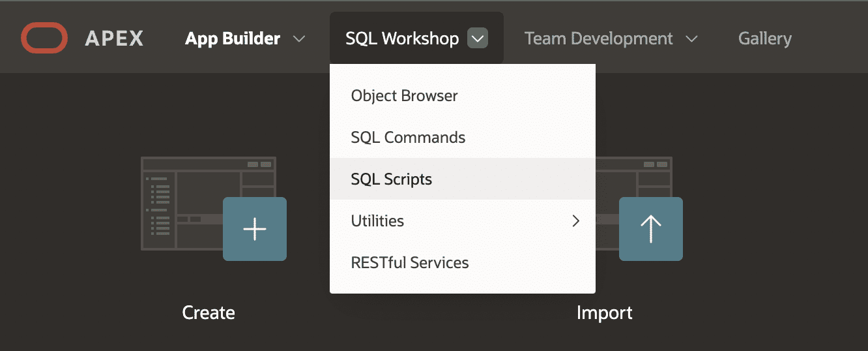The height and width of the screenshot is (351, 868).
Task: Go to the Gallery tab
Action: (x=765, y=38)
